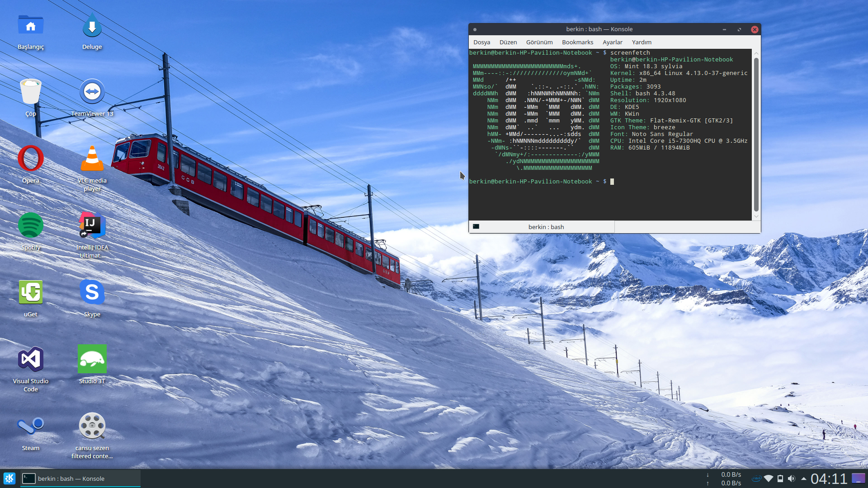The image size is (868, 488).
Task: Minimize the Konsole window
Action: click(724, 29)
